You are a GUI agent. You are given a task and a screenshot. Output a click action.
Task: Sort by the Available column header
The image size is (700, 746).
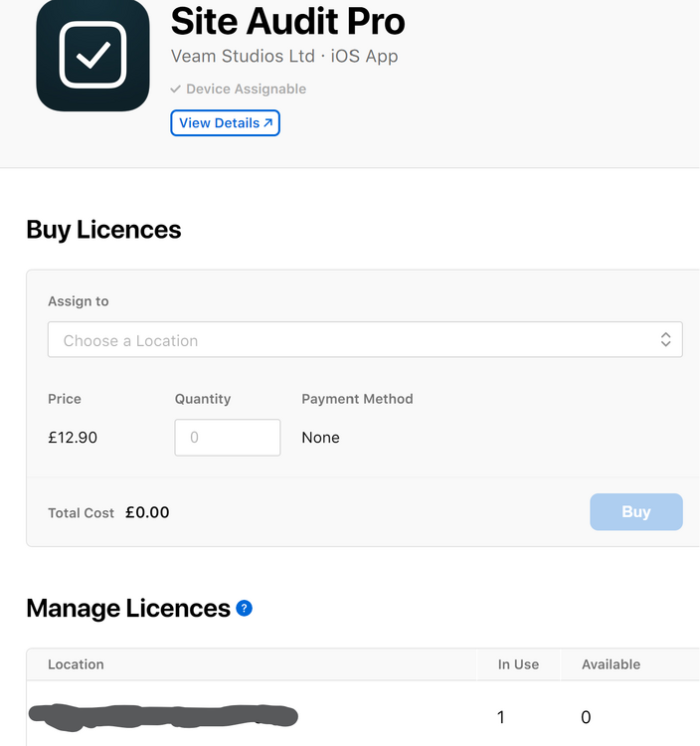[x=612, y=664]
